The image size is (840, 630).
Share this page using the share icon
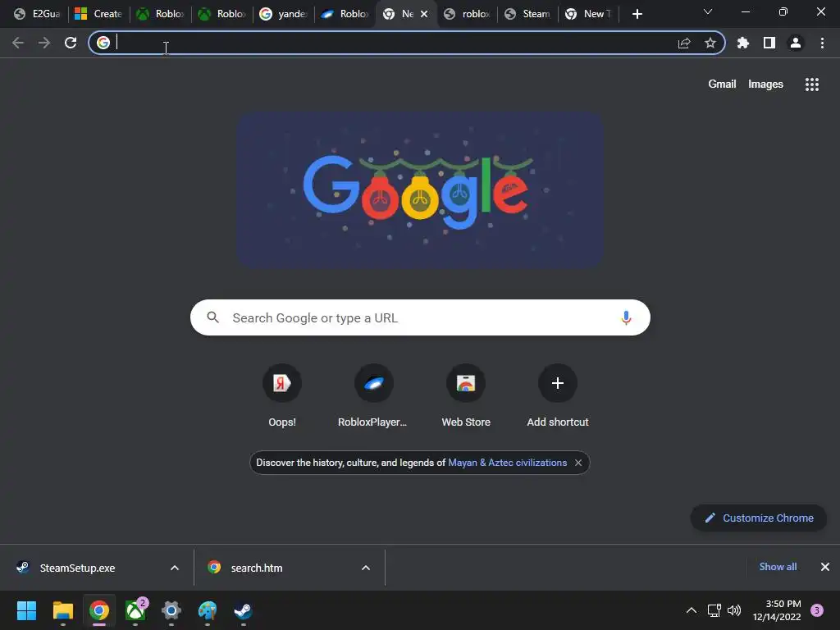[684, 43]
